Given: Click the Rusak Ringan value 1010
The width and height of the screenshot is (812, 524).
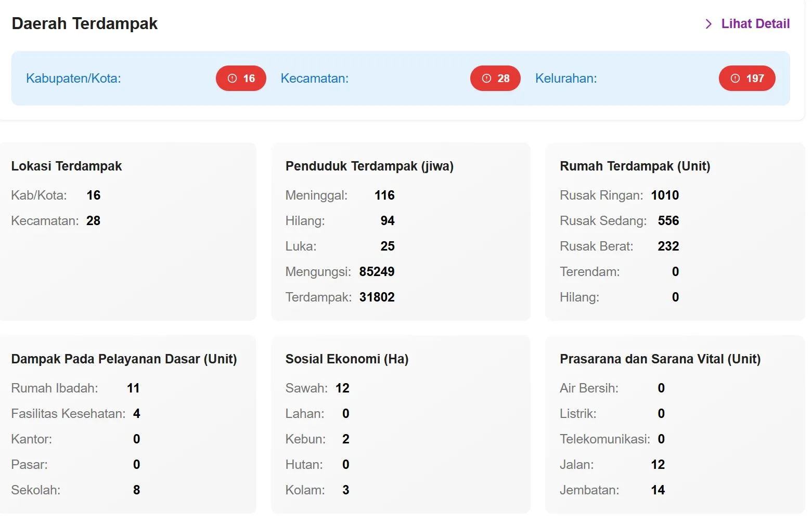Looking at the screenshot, I should pos(665,195).
